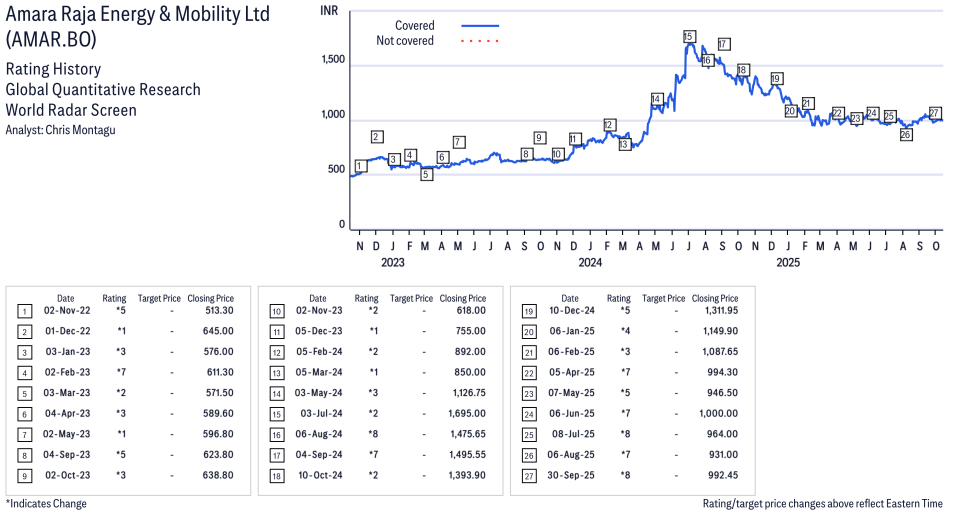Screen dimensions: 954x510
Task: Click the Indicates Change footnote
Action: click(46, 503)
